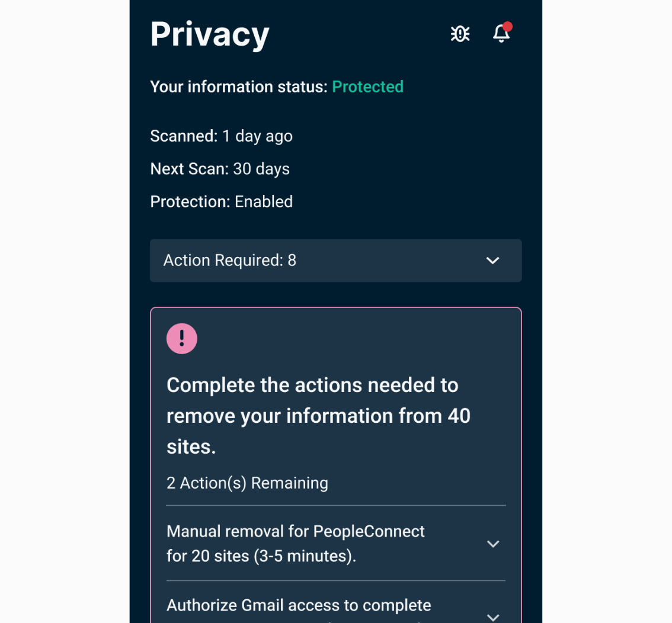Expand the Action Required: 8 dropdown arrow
The height and width of the screenshot is (623, 672).
pos(492,261)
